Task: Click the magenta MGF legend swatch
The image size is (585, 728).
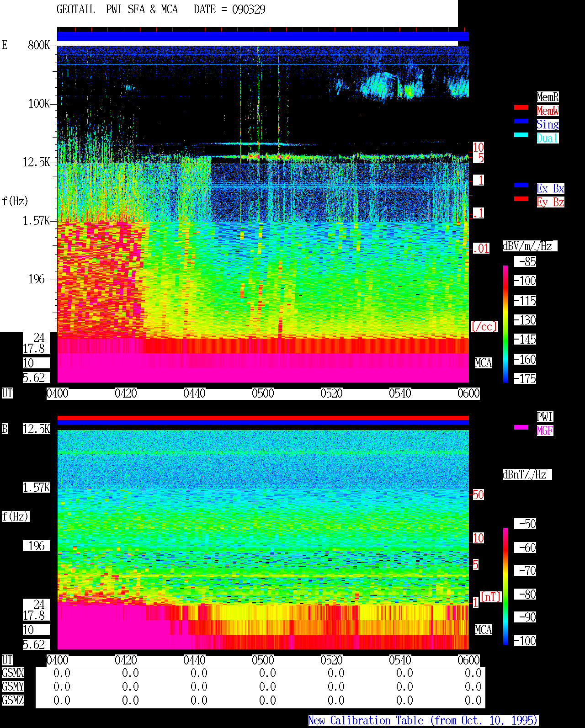Action: coord(521,427)
